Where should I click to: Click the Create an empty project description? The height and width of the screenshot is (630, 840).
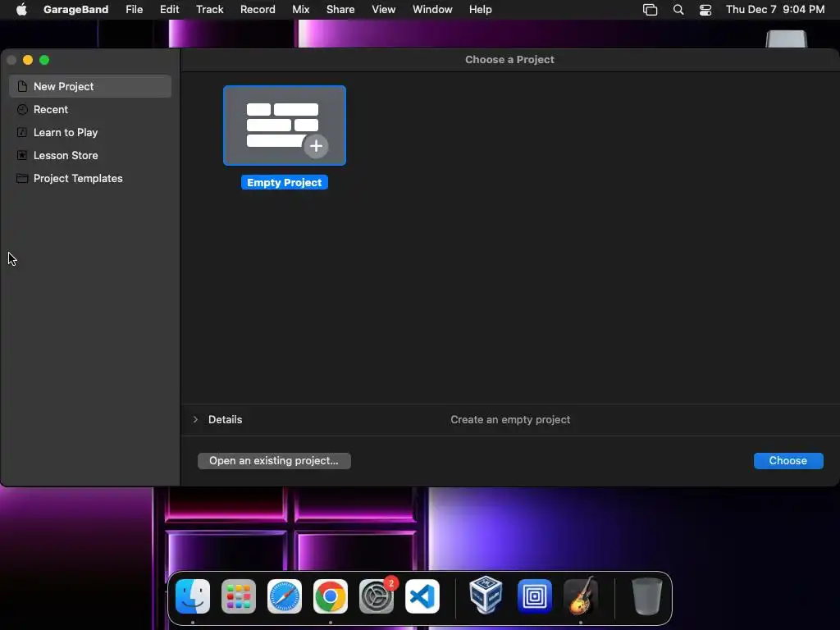coord(510,419)
